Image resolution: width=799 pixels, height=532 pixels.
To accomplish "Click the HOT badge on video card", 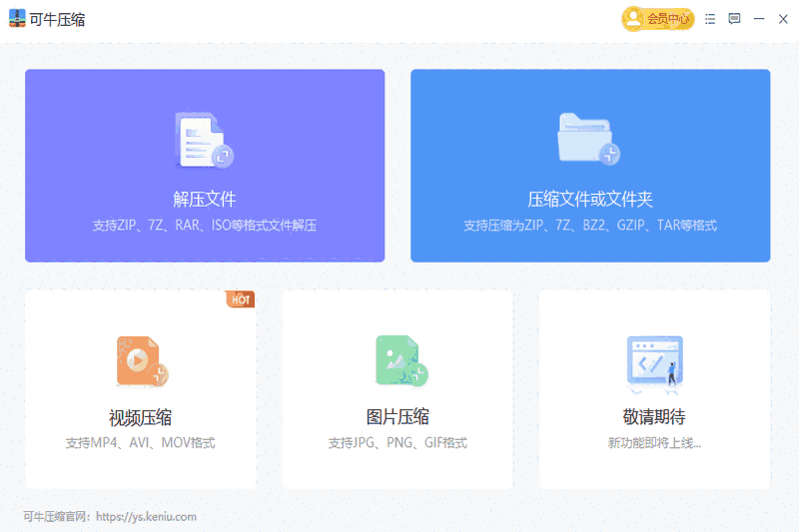I will (x=240, y=298).
